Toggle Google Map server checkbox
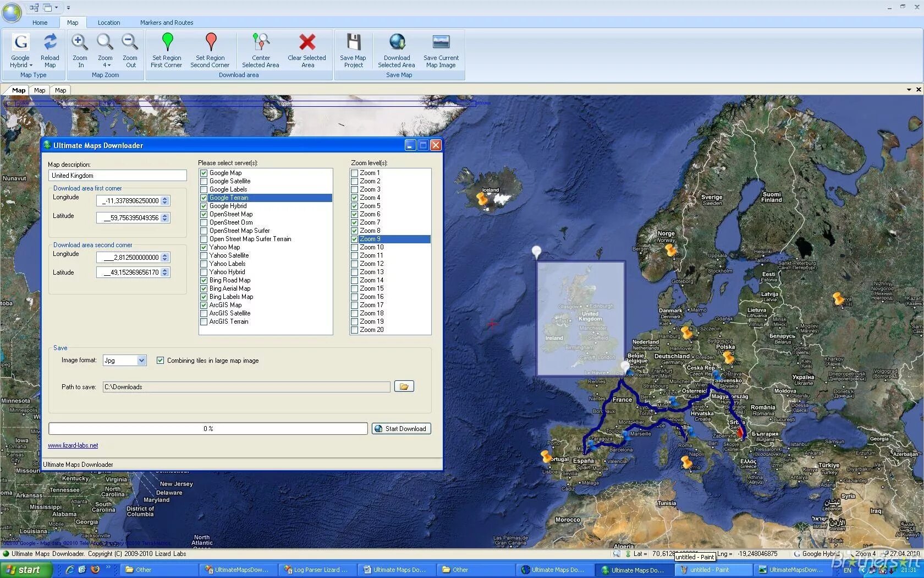This screenshot has height=578, width=924. (204, 173)
